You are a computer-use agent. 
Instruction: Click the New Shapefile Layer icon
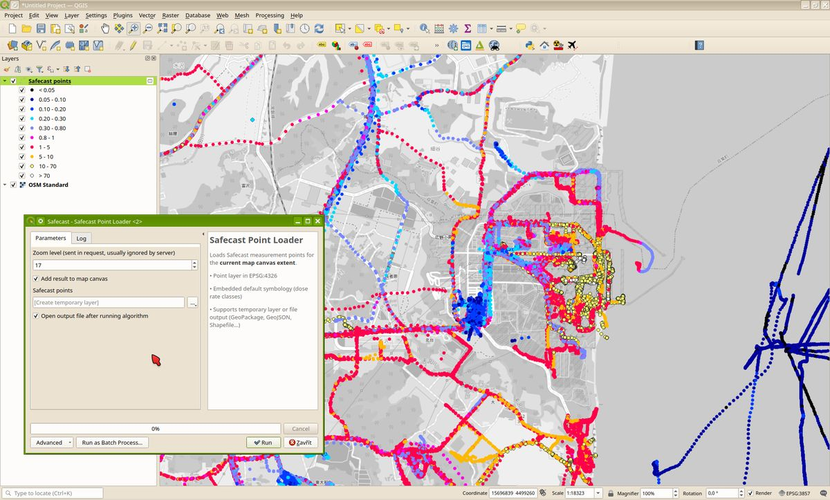tap(41, 46)
